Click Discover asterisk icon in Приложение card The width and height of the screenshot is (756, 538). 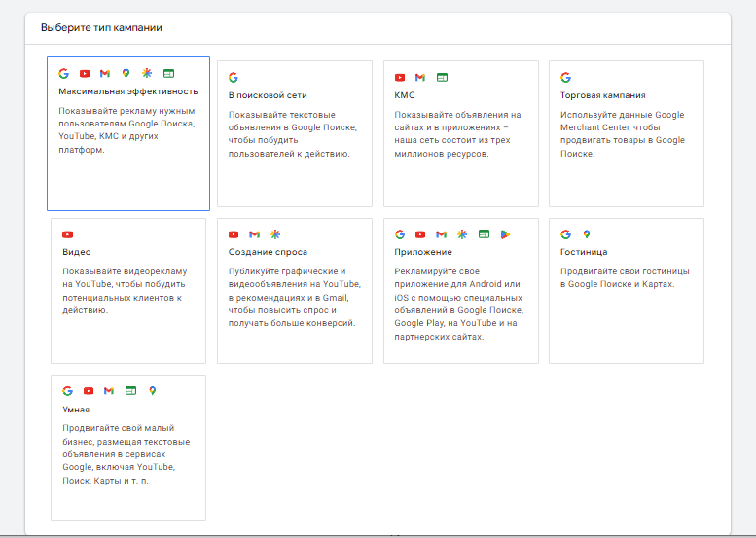point(462,234)
